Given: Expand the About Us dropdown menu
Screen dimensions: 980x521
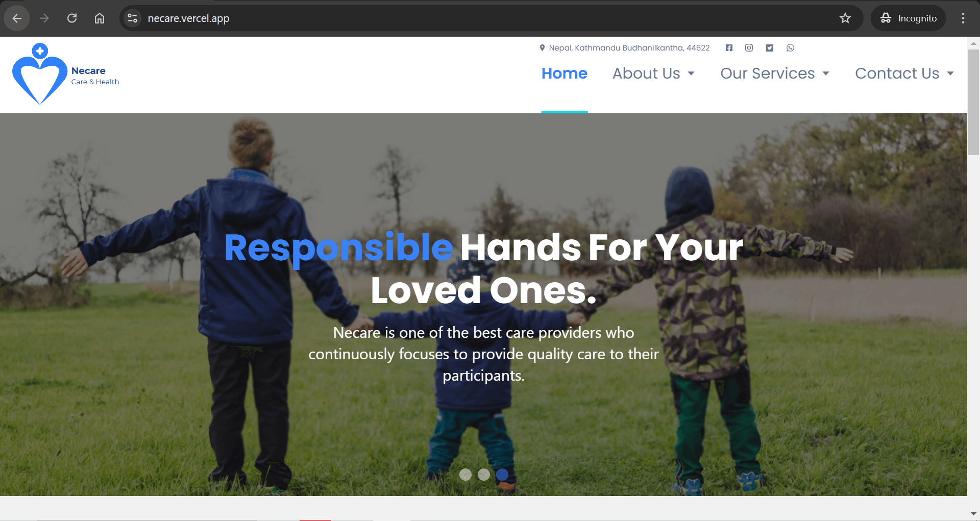Looking at the screenshot, I should pyautogui.click(x=654, y=73).
